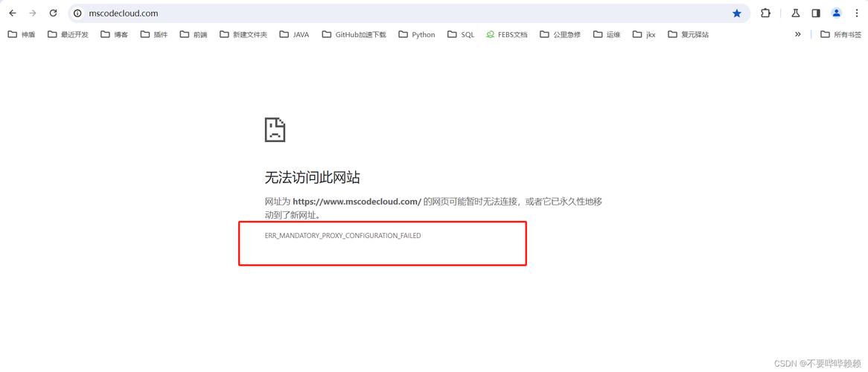Open the 运维 bookmark folder
868x372 pixels.
tap(607, 34)
